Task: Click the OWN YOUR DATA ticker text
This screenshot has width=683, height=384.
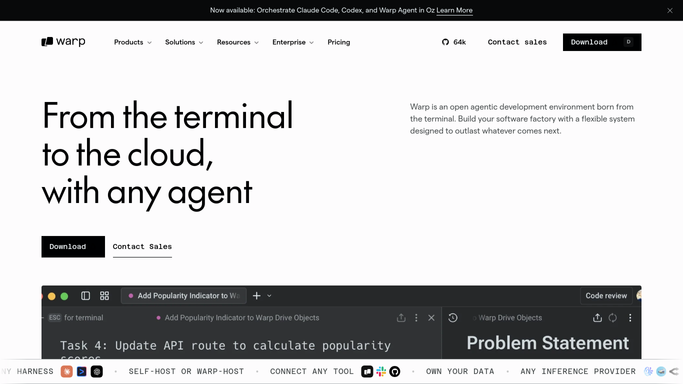Action: click(460, 371)
